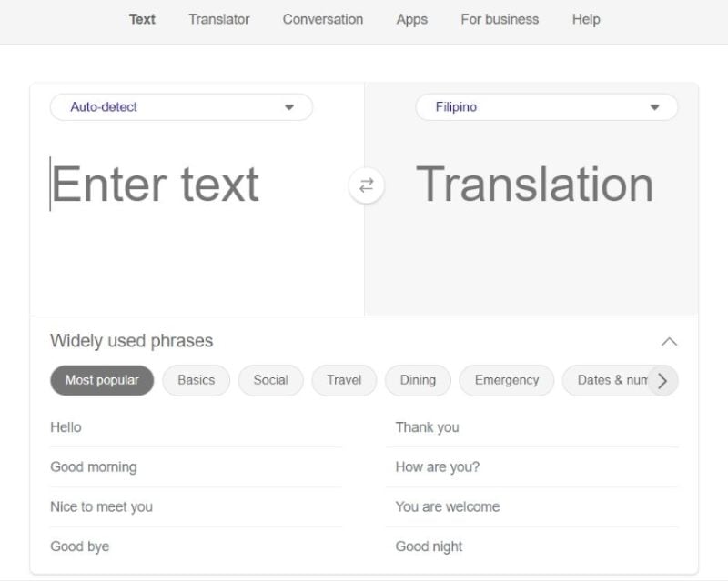Open the Auto-detect source language dropdown

(x=181, y=107)
